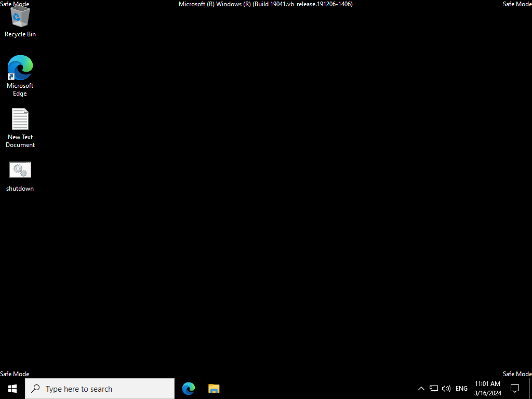Image resolution: width=532 pixels, height=399 pixels.
Task: Open File Explorer from the taskbar
Action: [x=214, y=389]
